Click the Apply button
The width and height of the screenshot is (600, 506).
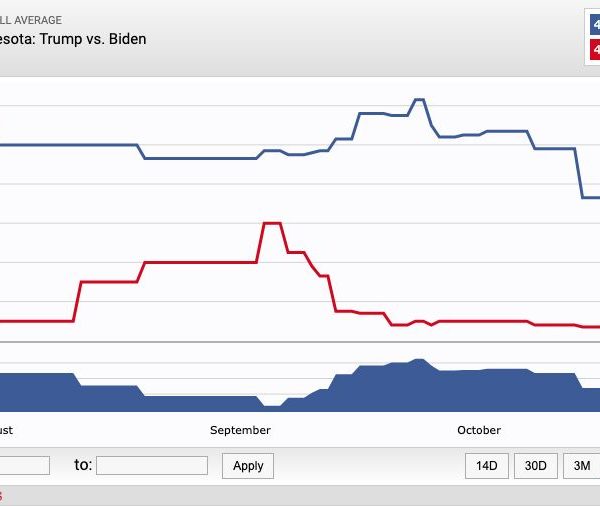248,466
